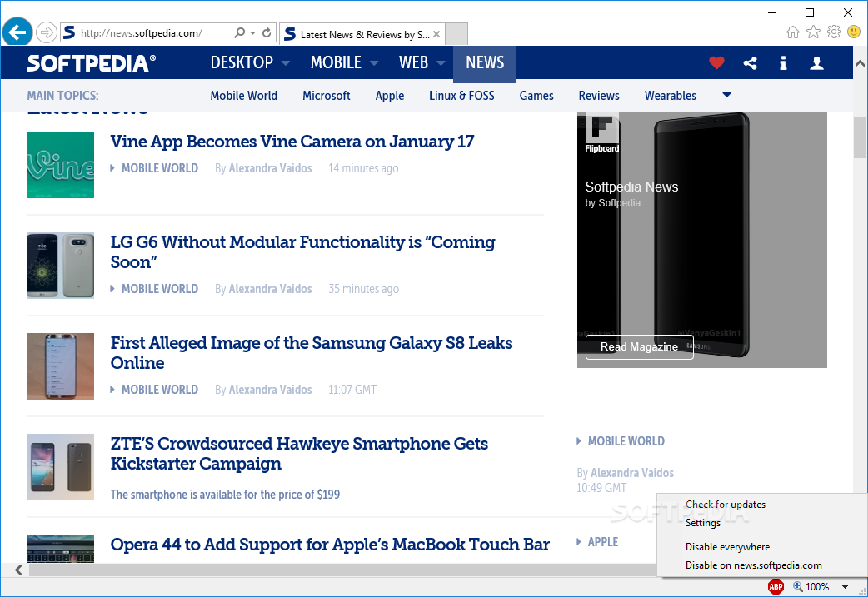This screenshot has width=868, height=597.
Task: Click the 100% zoom level button
Action: point(811,586)
